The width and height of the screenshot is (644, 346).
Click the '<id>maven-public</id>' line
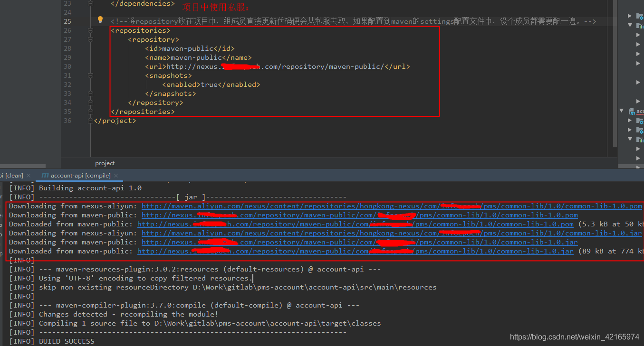coord(190,48)
